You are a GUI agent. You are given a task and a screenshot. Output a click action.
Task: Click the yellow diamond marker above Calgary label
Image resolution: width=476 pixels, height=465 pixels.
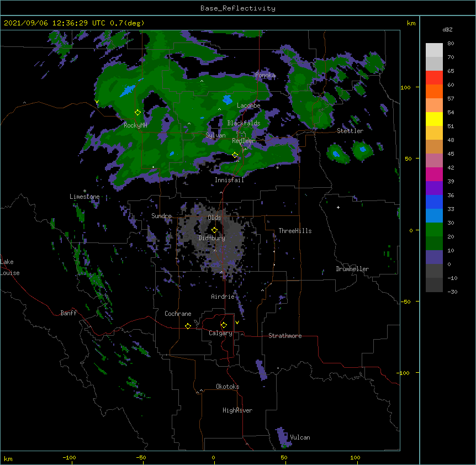224,325
